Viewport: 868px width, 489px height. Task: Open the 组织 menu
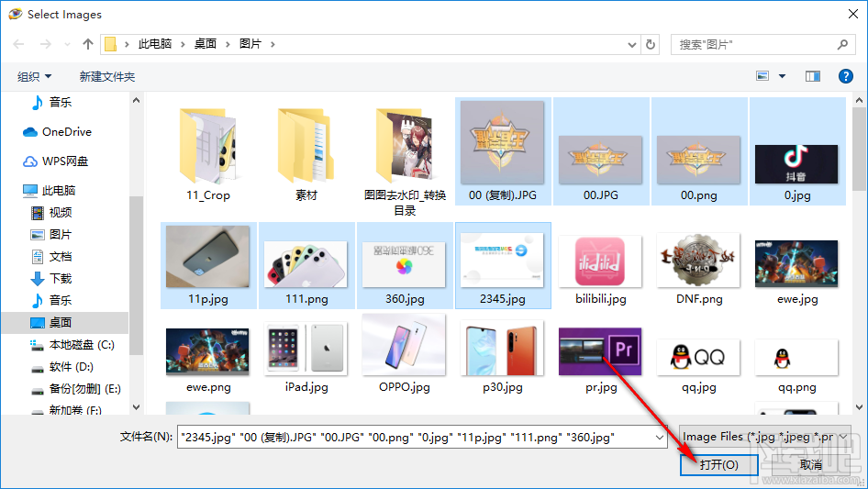point(34,76)
